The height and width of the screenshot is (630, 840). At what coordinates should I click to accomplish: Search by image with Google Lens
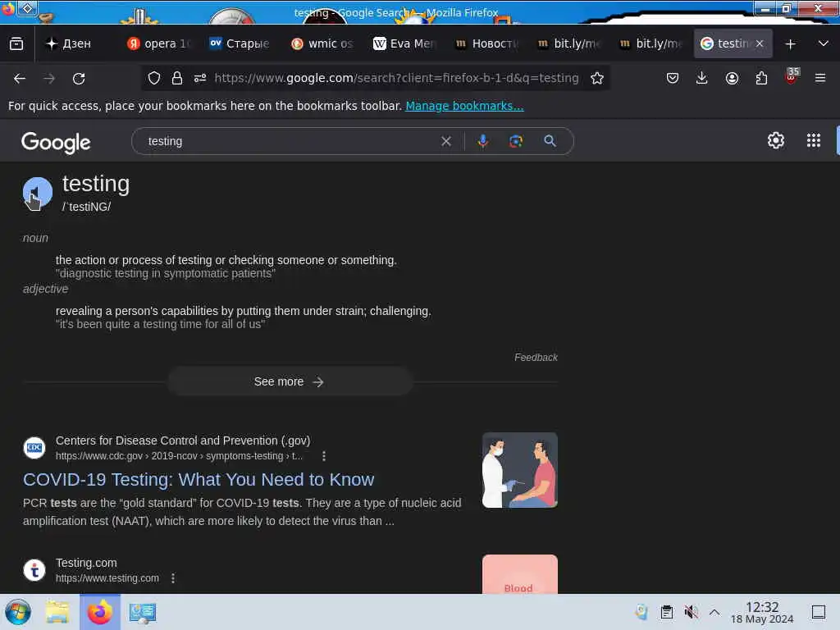tap(516, 141)
